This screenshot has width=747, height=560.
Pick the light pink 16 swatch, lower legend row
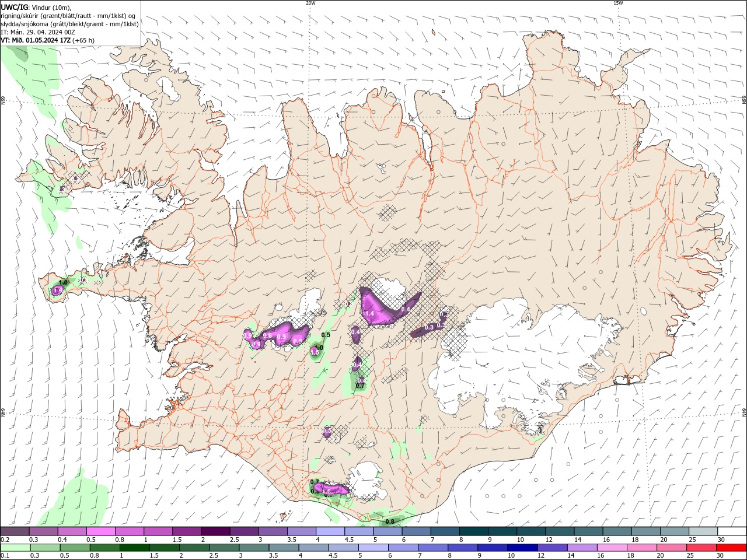click(611, 548)
